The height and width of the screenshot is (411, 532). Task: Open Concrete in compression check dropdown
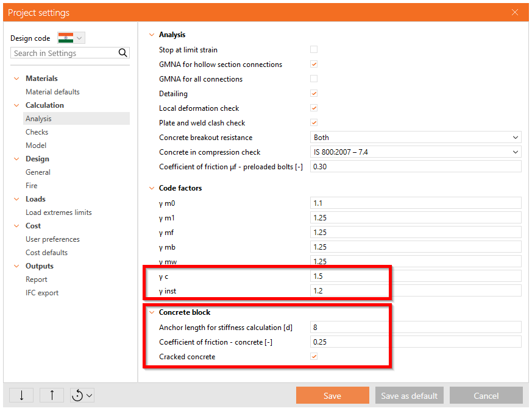(x=416, y=152)
